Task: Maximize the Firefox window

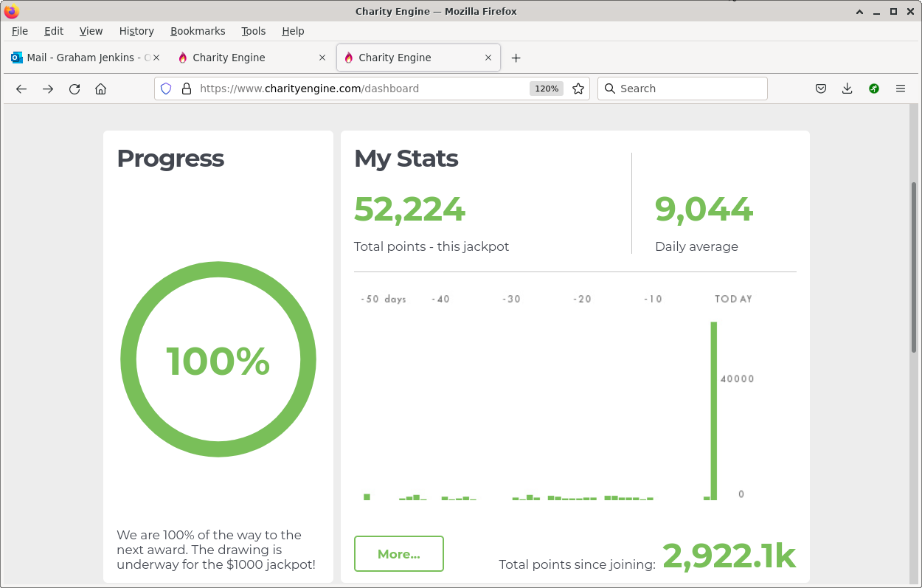Action: pos(893,11)
